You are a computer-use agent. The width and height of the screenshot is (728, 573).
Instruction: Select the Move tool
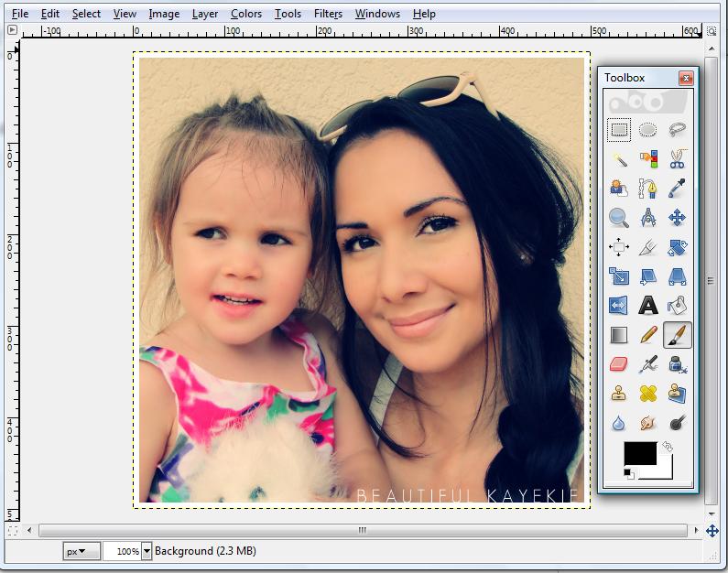tap(677, 218)
